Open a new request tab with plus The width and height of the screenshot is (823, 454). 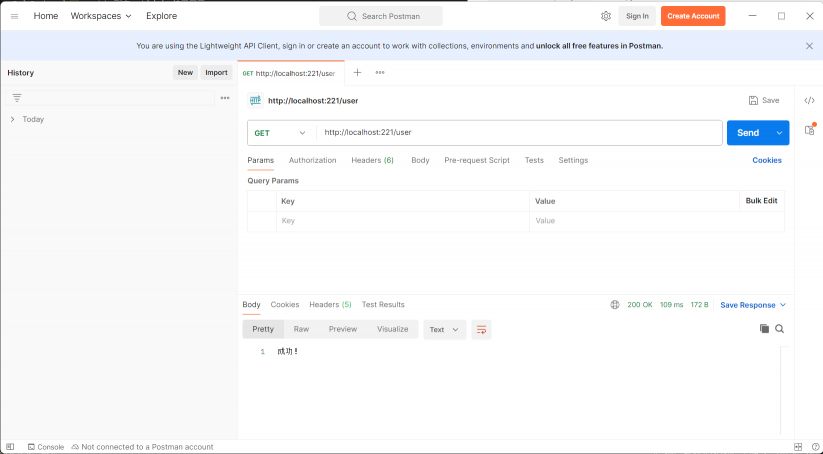[357, 72]
